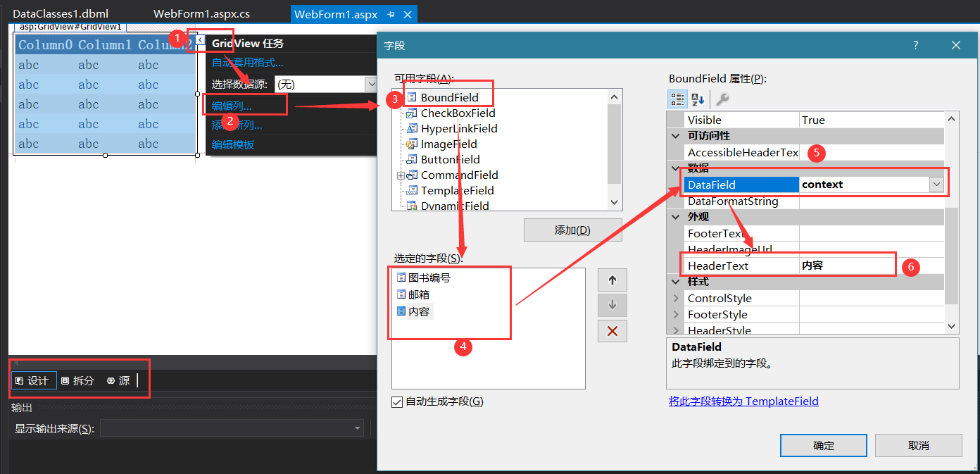Open the DataField value dropdown
Viewport: 980px width, 474px height.
click(936, 185)
